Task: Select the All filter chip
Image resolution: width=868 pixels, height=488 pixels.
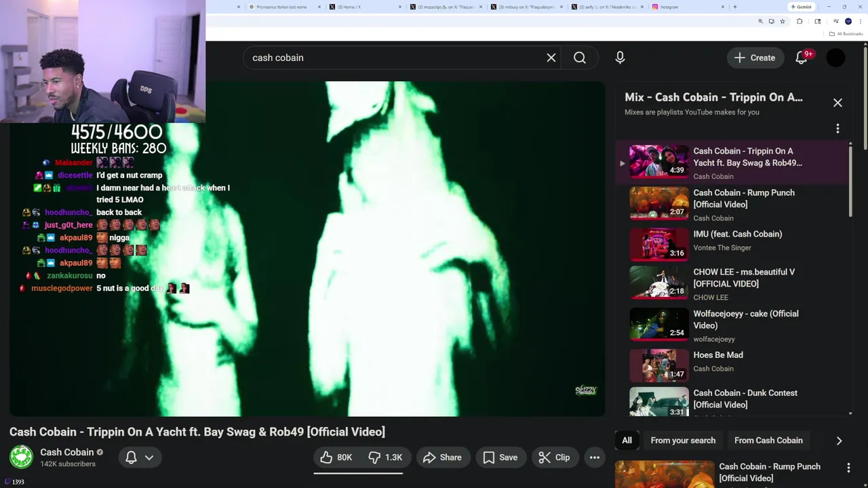Action: coord(627,441)
